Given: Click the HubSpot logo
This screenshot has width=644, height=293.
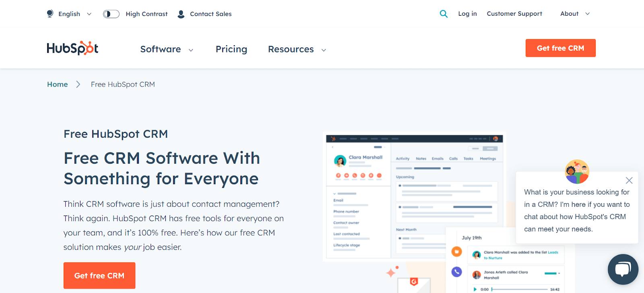Looking at the screenshot, I should pos(72,48).
